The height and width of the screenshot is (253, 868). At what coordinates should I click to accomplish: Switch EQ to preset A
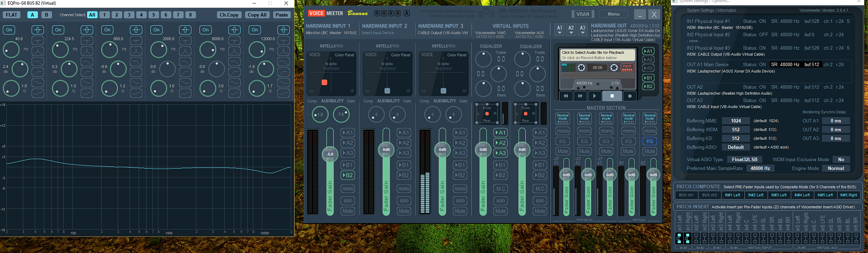pos(32,15)
